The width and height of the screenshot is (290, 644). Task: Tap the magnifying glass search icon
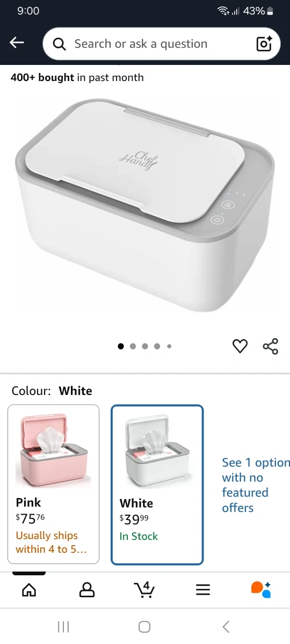tap(60, 44)
